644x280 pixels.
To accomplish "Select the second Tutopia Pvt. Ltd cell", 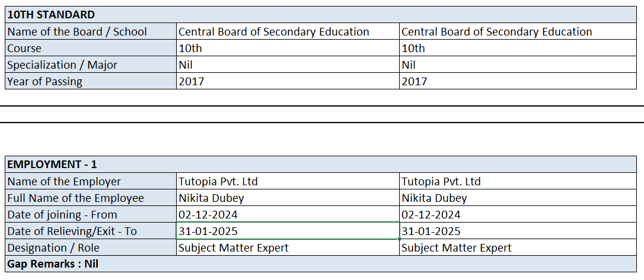I will (441, 182).
